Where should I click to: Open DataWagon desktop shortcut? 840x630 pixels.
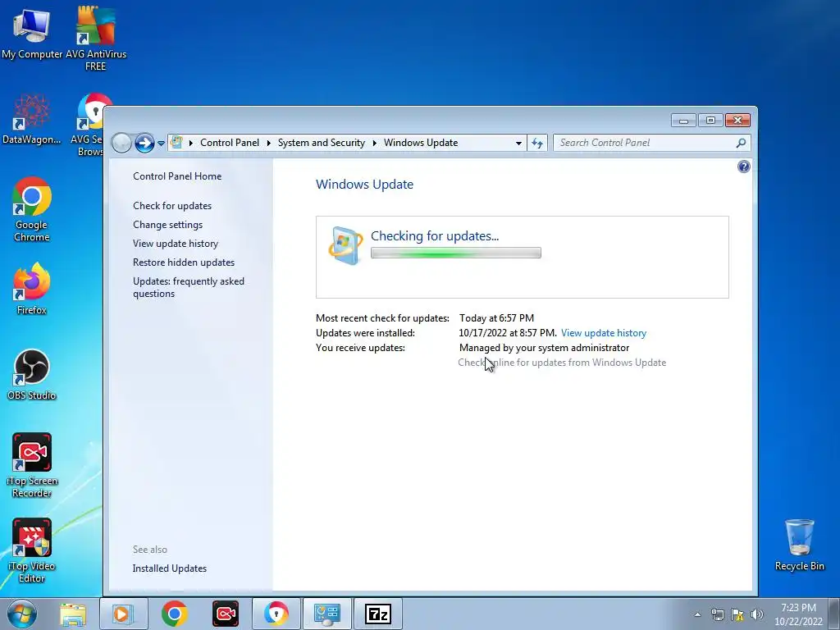32,119
